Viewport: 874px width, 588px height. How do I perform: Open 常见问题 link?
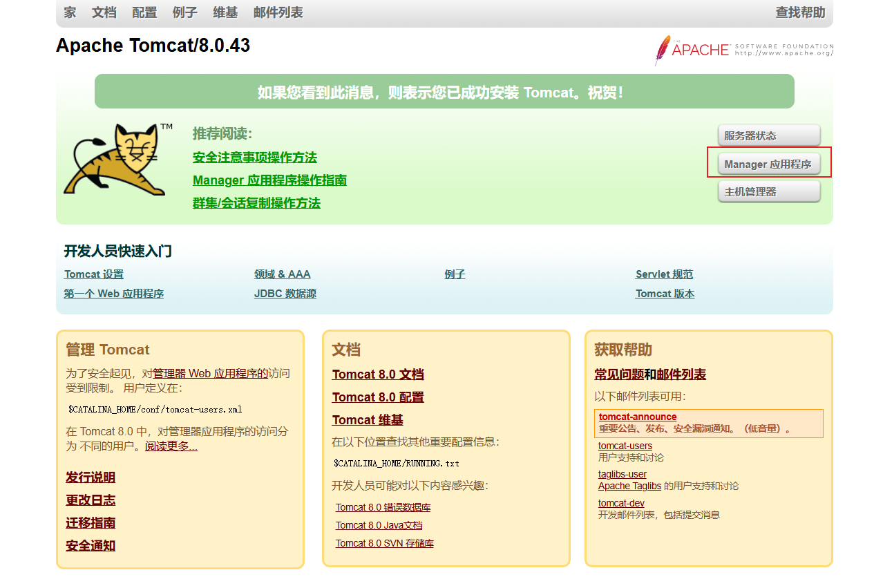[x=619, y=374]
